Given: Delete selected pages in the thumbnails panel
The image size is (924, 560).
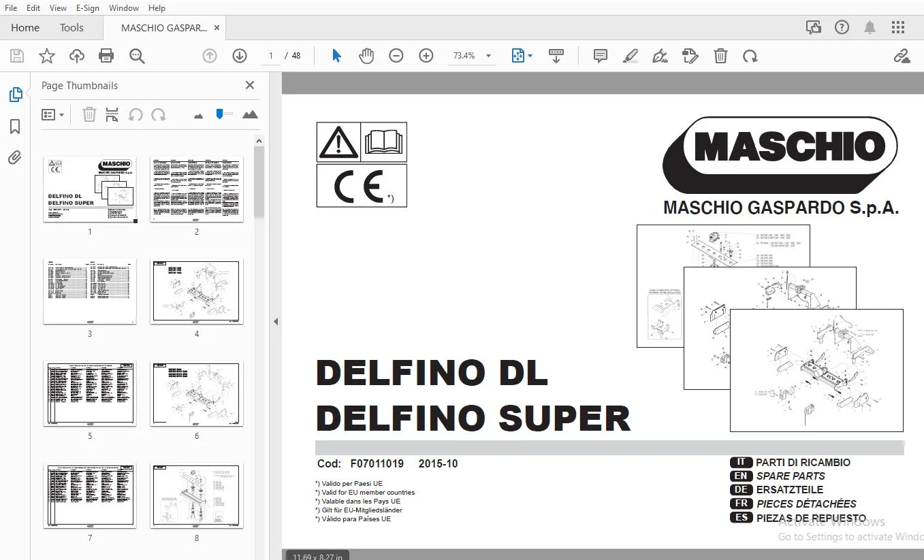Looking at the screenshot, I should 89,114.
